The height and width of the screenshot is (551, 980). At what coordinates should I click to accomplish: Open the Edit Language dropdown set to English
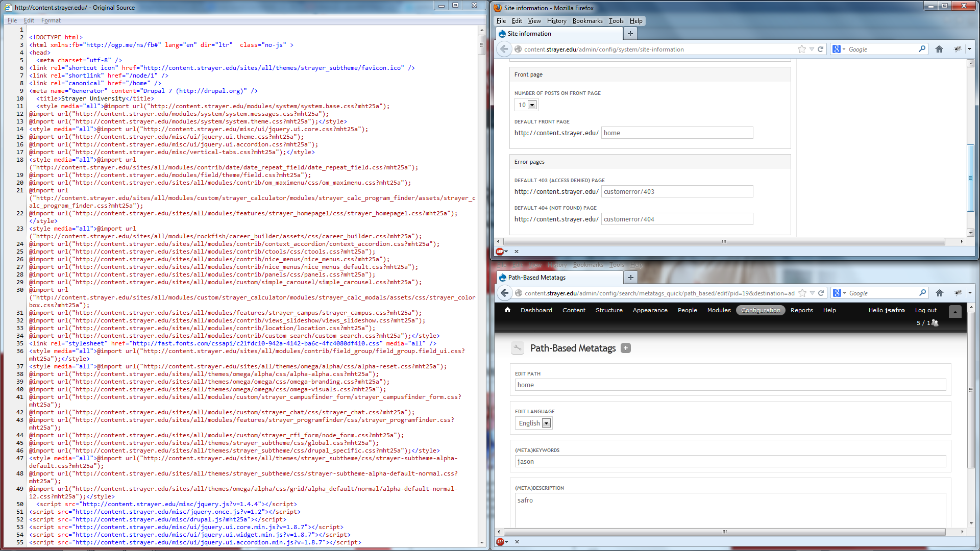534,423
